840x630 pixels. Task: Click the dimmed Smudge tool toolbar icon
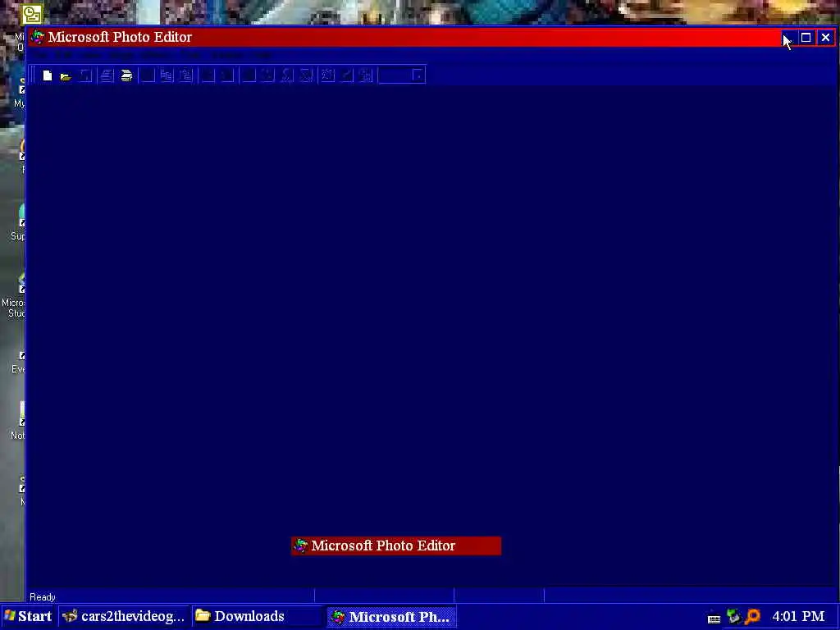(x=286, y=75)
